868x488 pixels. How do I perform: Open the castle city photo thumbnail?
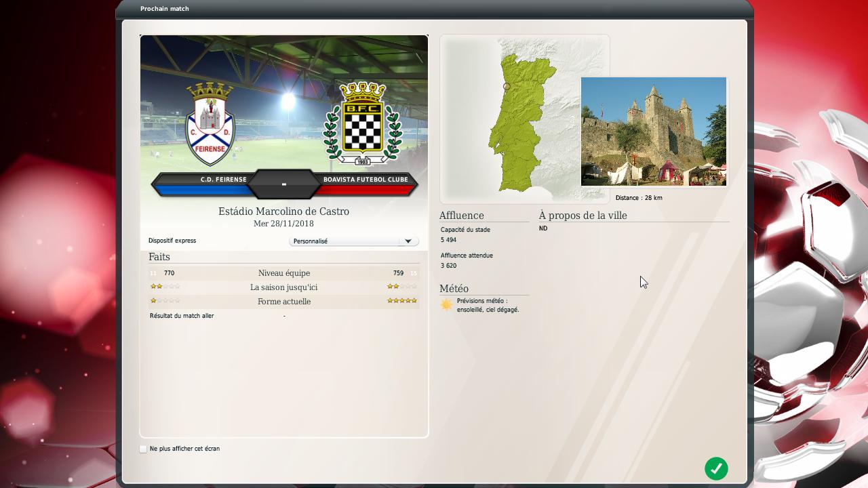point(654,131)
